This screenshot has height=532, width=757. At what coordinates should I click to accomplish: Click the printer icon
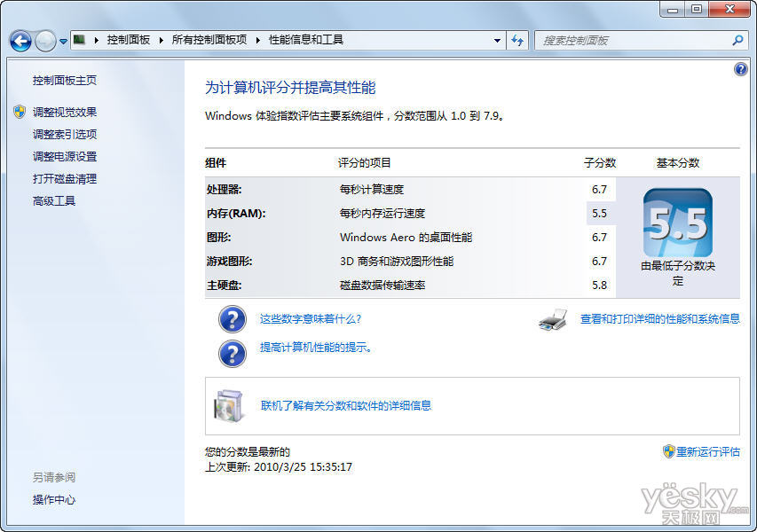pyautogui.click(x=553, y=320)
